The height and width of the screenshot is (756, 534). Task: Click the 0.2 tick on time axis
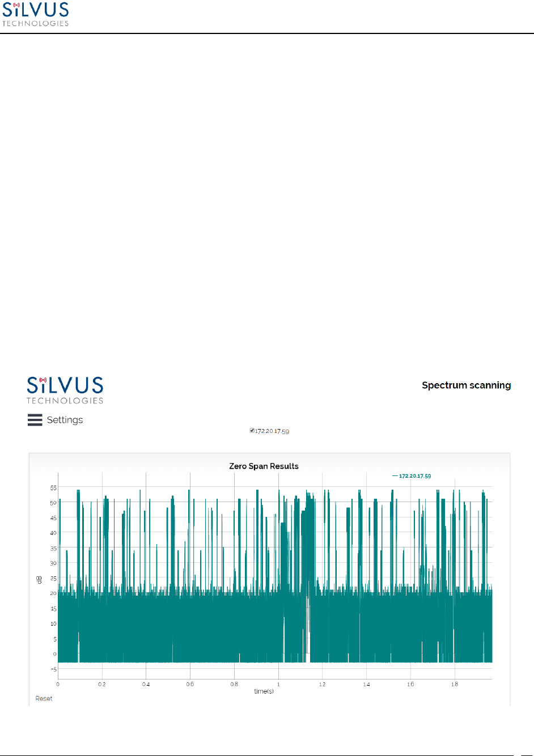(102, 684)
